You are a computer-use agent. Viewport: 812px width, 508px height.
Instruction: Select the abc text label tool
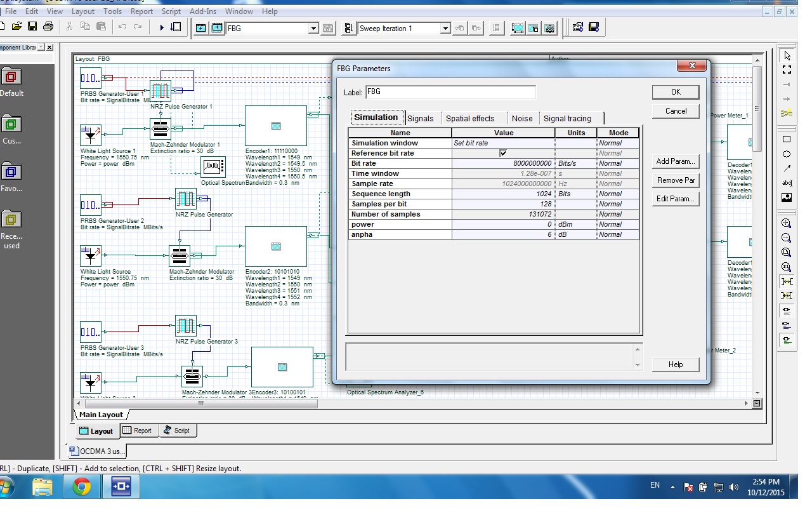pyautogui.click(x=787, y=183)
